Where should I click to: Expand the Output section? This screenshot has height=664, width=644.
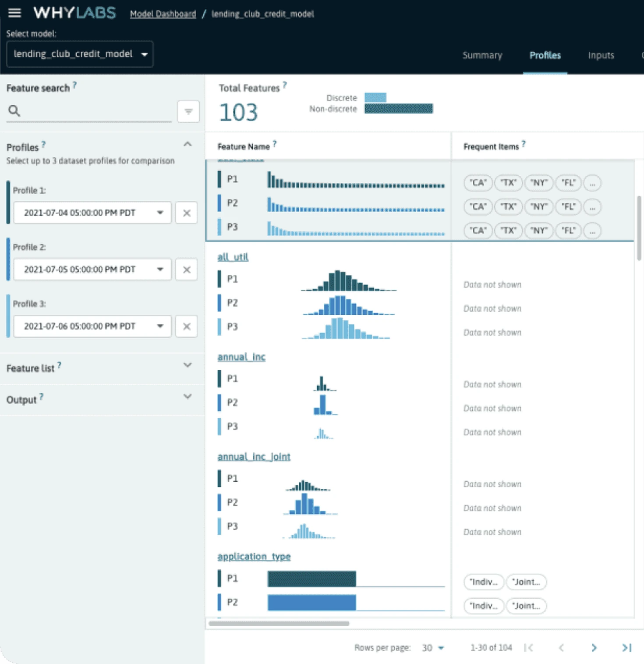188,397
